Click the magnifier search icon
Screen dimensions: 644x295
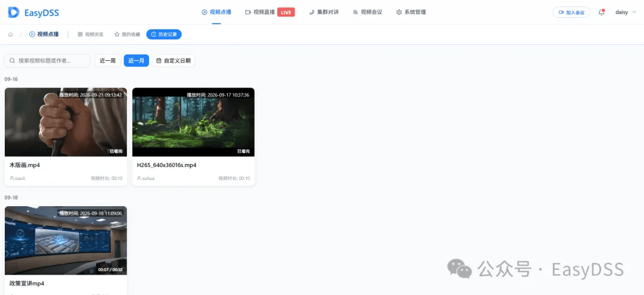point(13,61)
